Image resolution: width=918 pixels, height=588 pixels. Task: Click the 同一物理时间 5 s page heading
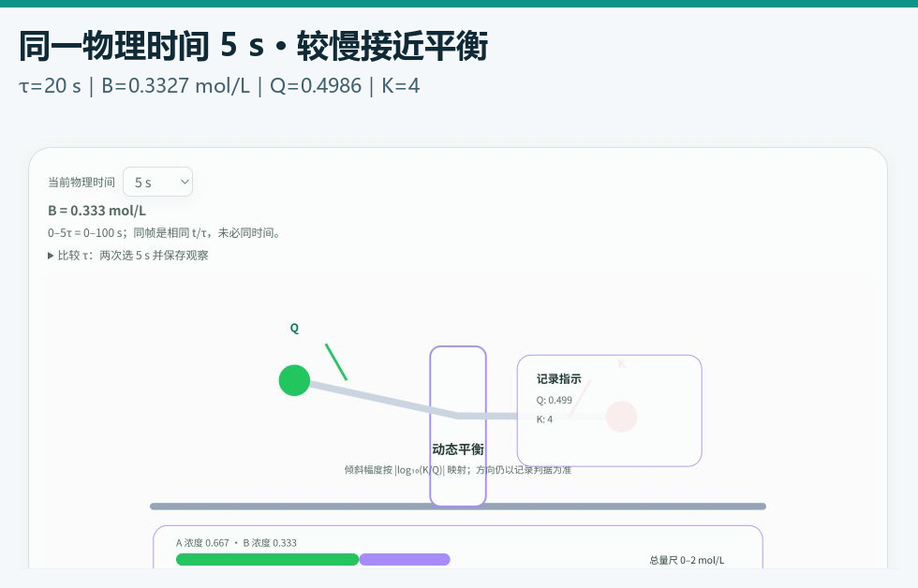coord(253,46)
